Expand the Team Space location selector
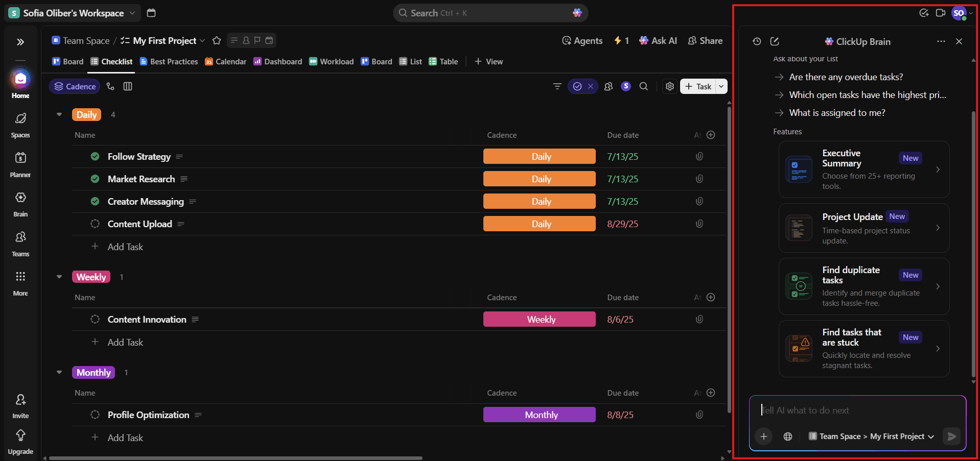Image resolution: width=980 pixels, height=461 pixels. pos(872,436)
